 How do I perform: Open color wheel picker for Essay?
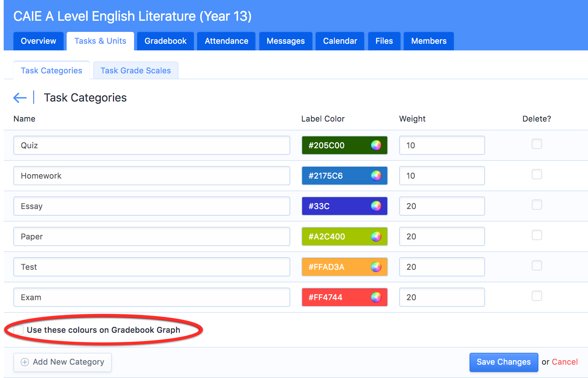pyautogui.click(x=376, y=206)
